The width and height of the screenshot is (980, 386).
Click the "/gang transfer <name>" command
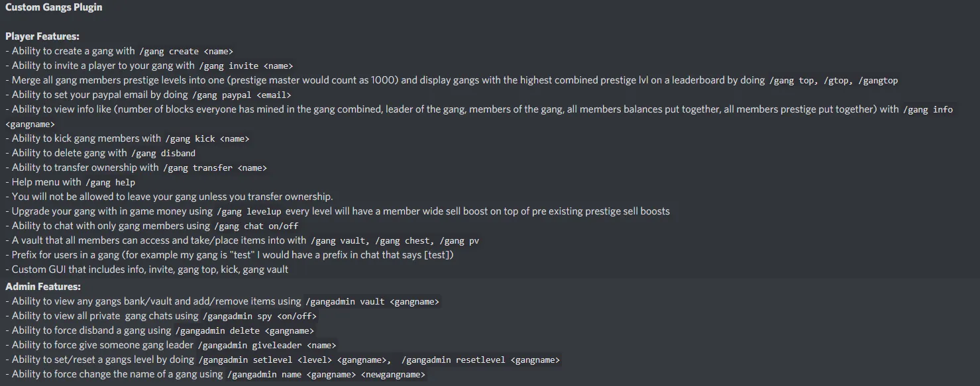click(x=215, y=168)
